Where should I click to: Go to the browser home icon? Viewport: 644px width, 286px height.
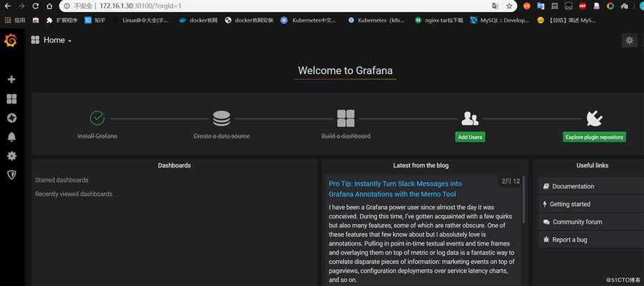(x=50, y=6)
